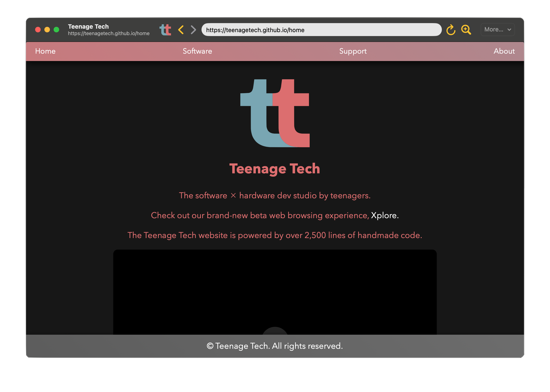This screenshot has height=392, width=550.
Task: Open the Support nav item
Action: coord(353,51)
